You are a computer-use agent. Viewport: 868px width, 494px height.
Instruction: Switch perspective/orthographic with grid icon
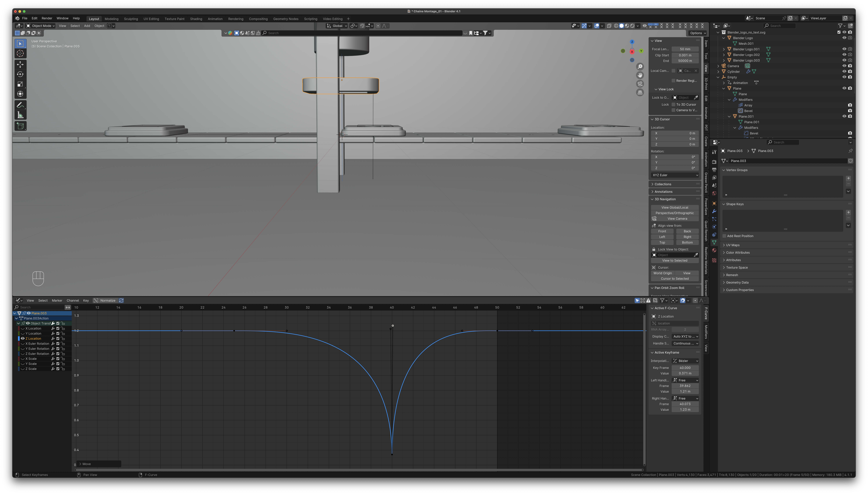[640, 92]
